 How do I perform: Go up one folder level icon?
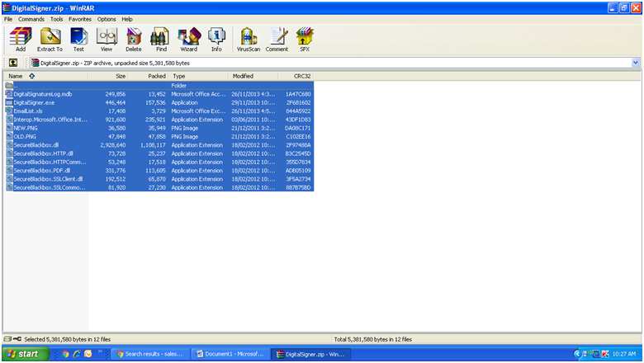click(x=13, y=63)
